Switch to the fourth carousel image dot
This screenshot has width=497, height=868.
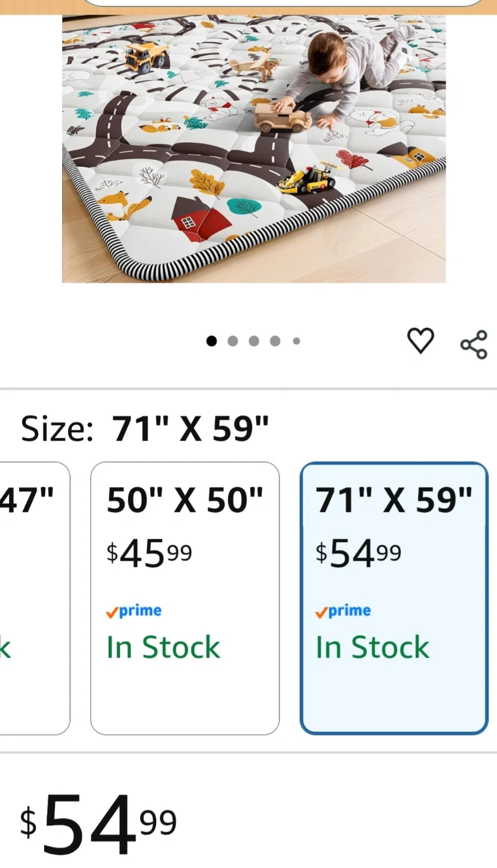point(275,341)
